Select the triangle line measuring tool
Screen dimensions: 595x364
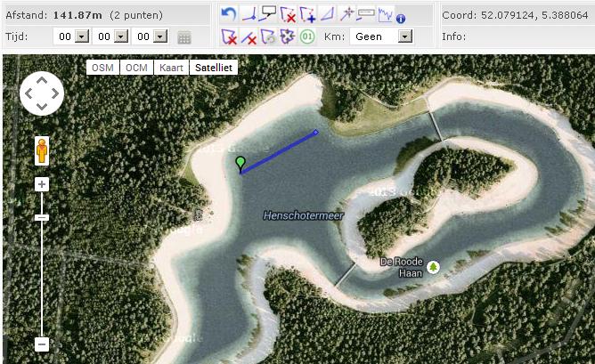pos(327,14)
